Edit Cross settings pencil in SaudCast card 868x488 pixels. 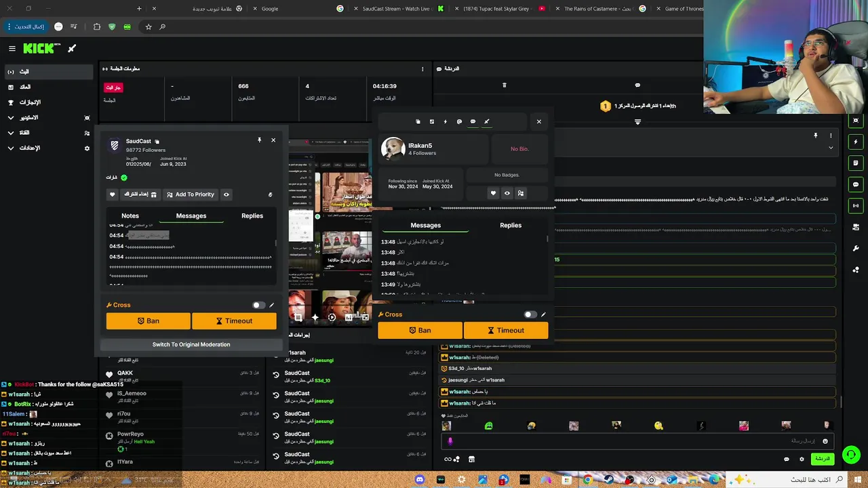[272, 305]
